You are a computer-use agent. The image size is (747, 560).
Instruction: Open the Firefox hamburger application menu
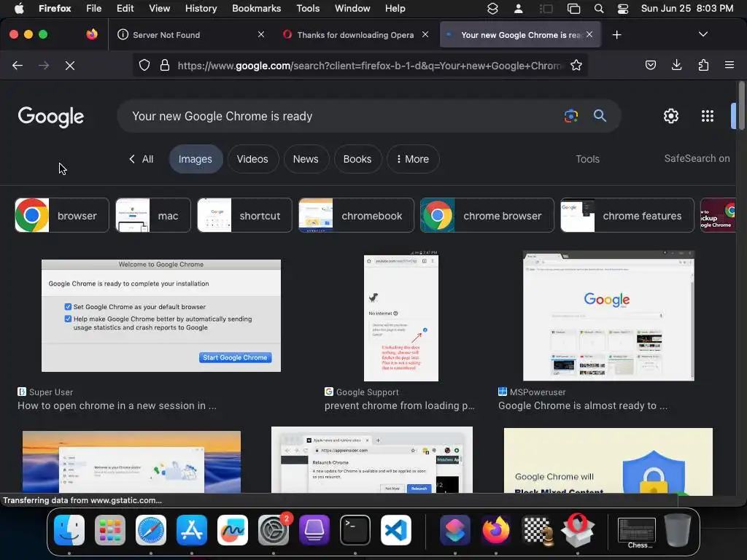pos(729,65)
